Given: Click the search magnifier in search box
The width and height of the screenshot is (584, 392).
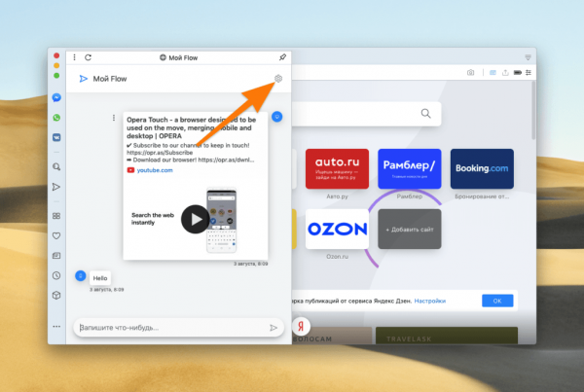Looking at the screenshot, I should 425,114.
